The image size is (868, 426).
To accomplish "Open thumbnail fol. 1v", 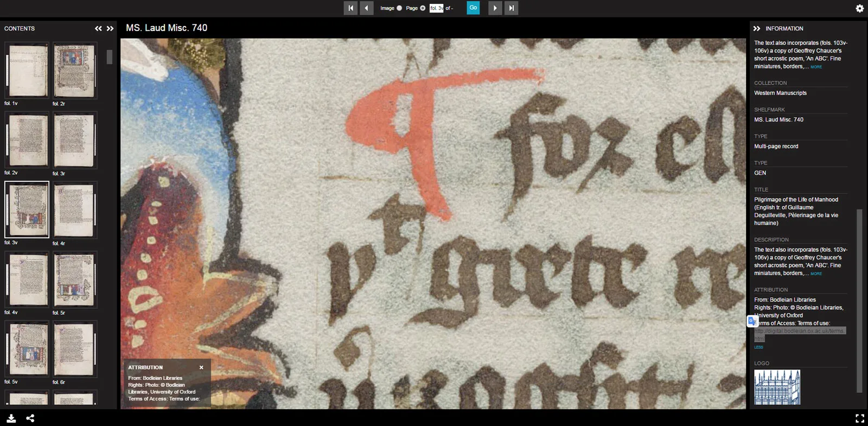I will click(x=27, y=71).
